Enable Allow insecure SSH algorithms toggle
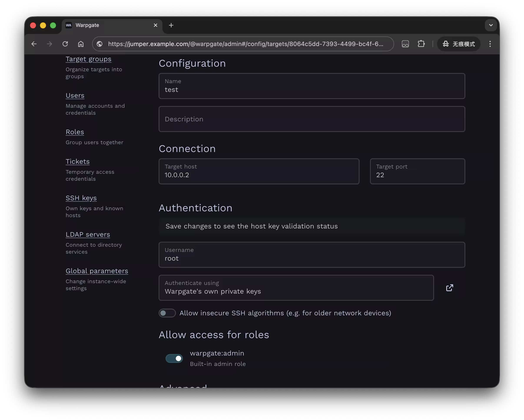The image size is (524, 420). pos(167,313)
